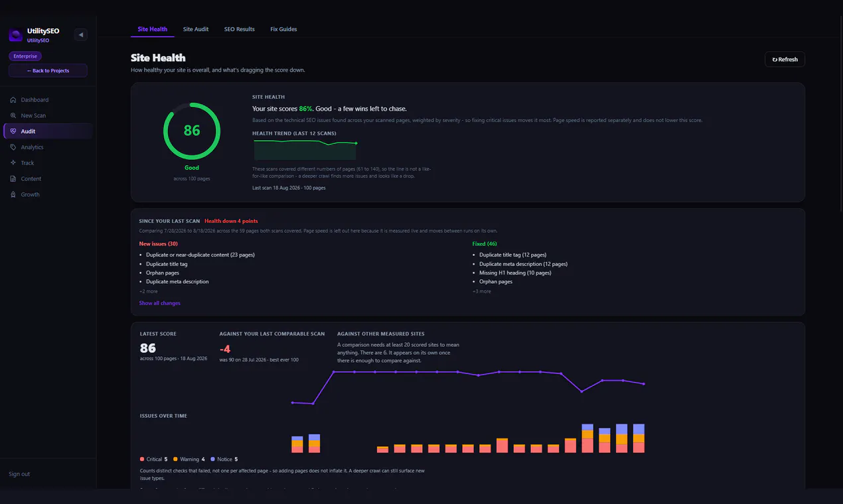Click the Enterprise plan badge
This screenshot has width=843, height=504.
[25, 56]
